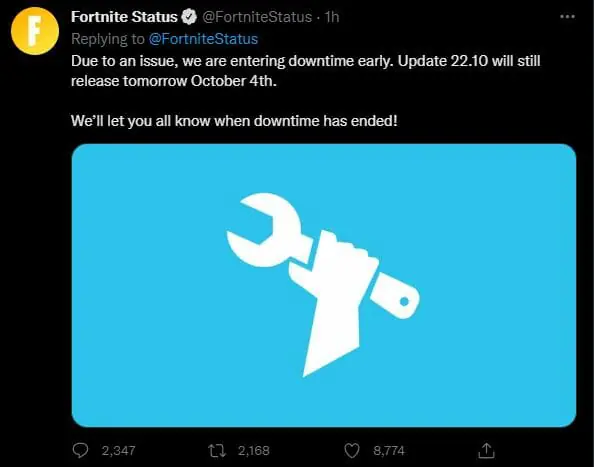Click the share upload icon
This screenshot has width=594, height=467.
486,450
